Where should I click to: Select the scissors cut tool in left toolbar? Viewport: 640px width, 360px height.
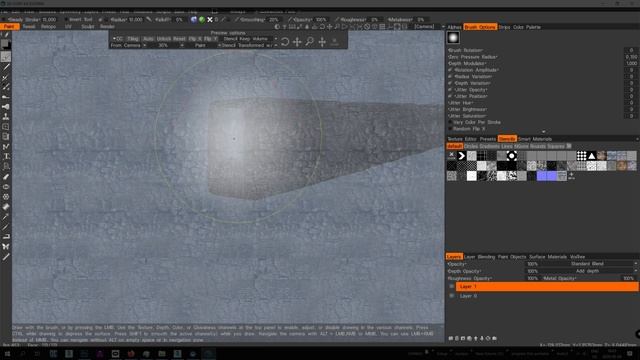(x=6, y=247)
